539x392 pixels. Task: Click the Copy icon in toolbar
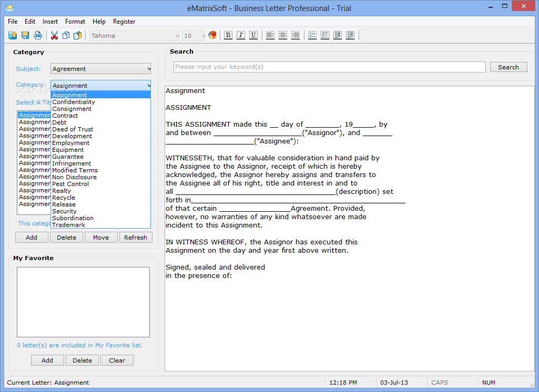coord(66,35)
